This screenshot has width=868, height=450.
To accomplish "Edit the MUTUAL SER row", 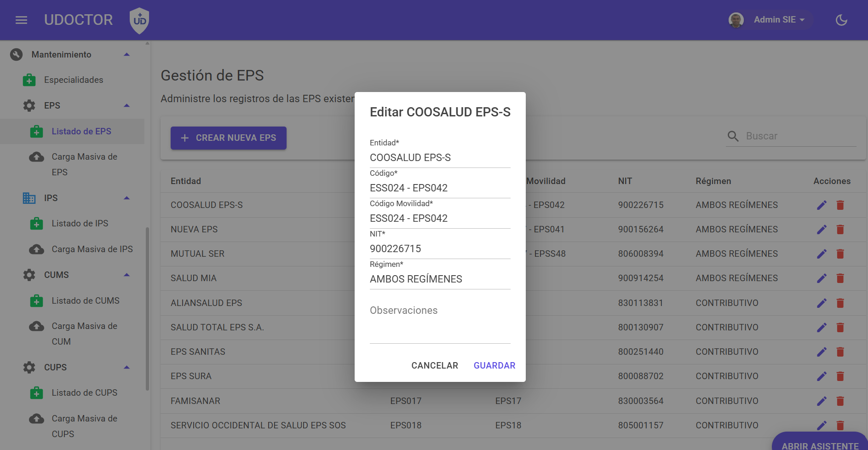I will point(822,254).
